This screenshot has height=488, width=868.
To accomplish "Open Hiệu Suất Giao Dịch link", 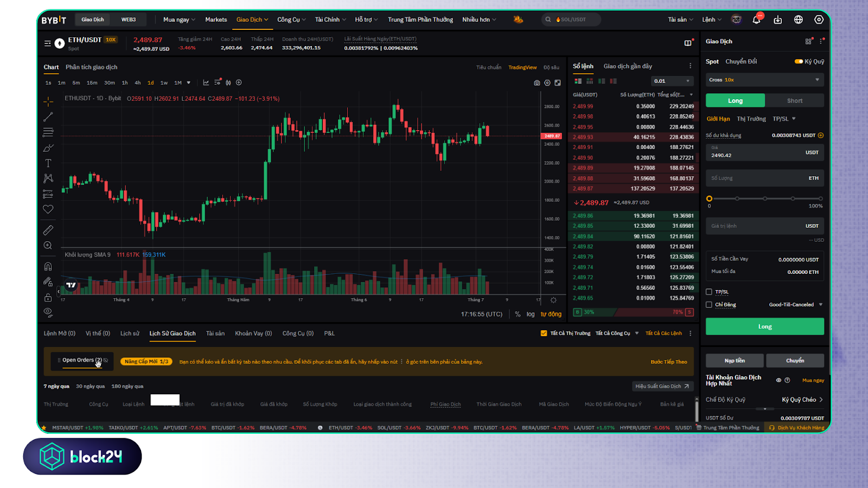I will (x=662, y=386).
